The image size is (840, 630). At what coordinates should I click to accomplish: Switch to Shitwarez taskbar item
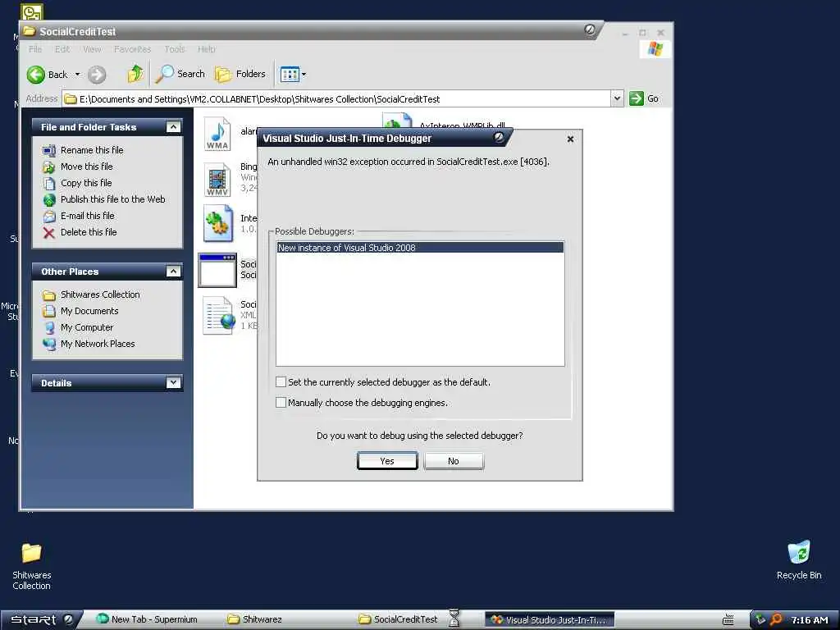(x=254, y=620)
